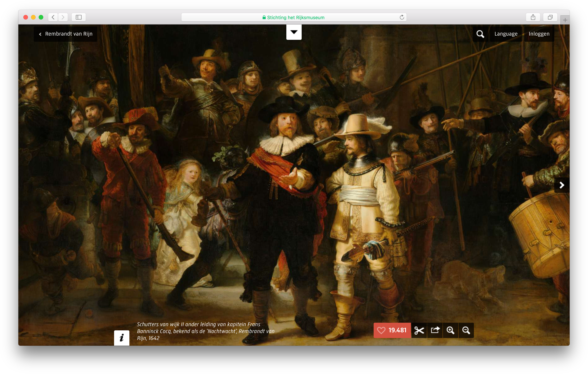
Task: Click Inloggen to log in
Action: click(x=539, y=34)
